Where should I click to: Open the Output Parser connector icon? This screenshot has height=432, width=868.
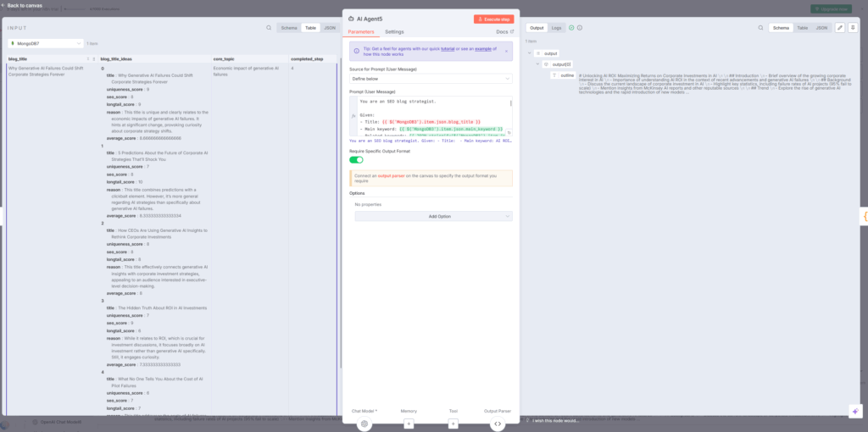(x=498, y=423)
